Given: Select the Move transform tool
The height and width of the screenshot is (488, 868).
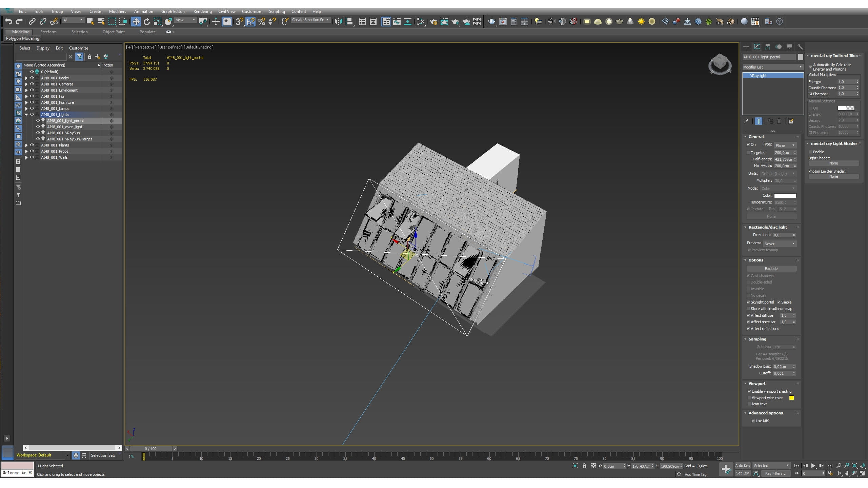Looking at the screenshot, I should pyautogui.click(x=136, y=22).
